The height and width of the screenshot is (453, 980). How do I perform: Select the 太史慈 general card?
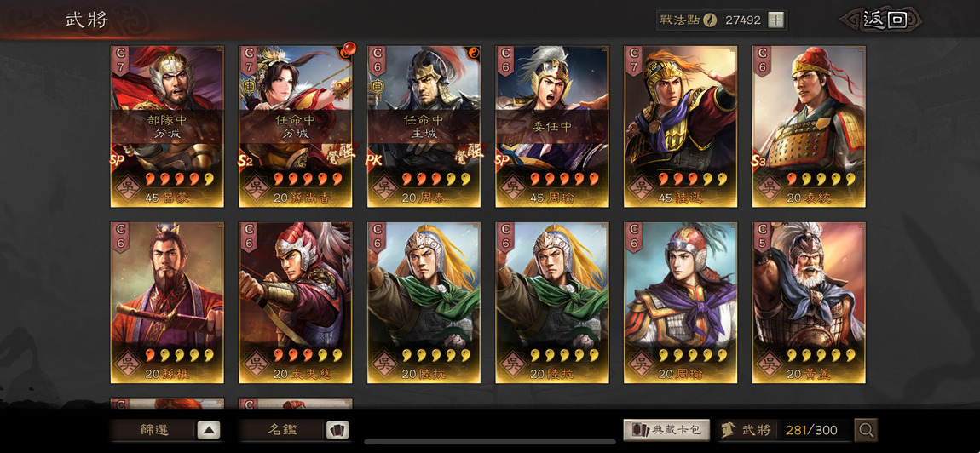point(296,302)
